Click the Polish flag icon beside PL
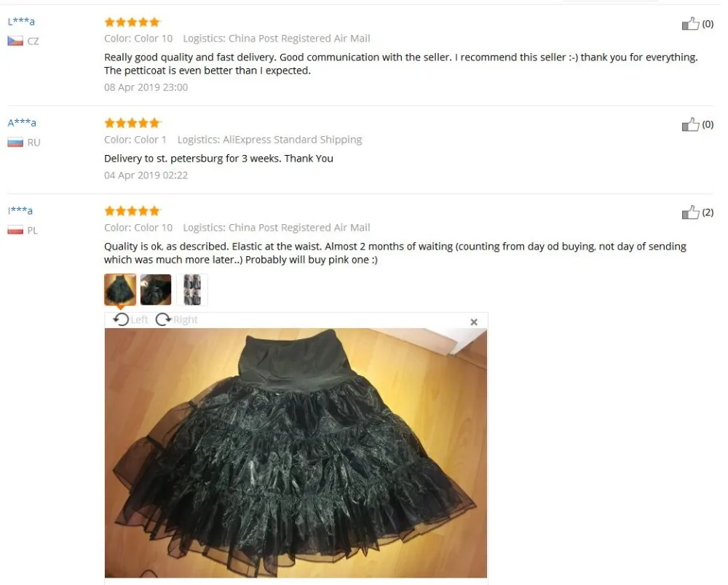Image resolution: width=728 pixels, height=585 pixels. click(15, 230)
